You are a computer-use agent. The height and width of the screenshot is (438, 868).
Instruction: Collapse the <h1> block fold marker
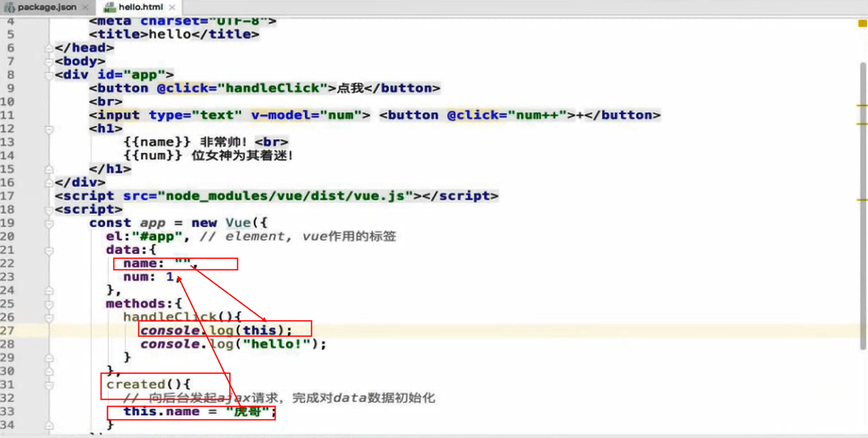tap(49, 129)
